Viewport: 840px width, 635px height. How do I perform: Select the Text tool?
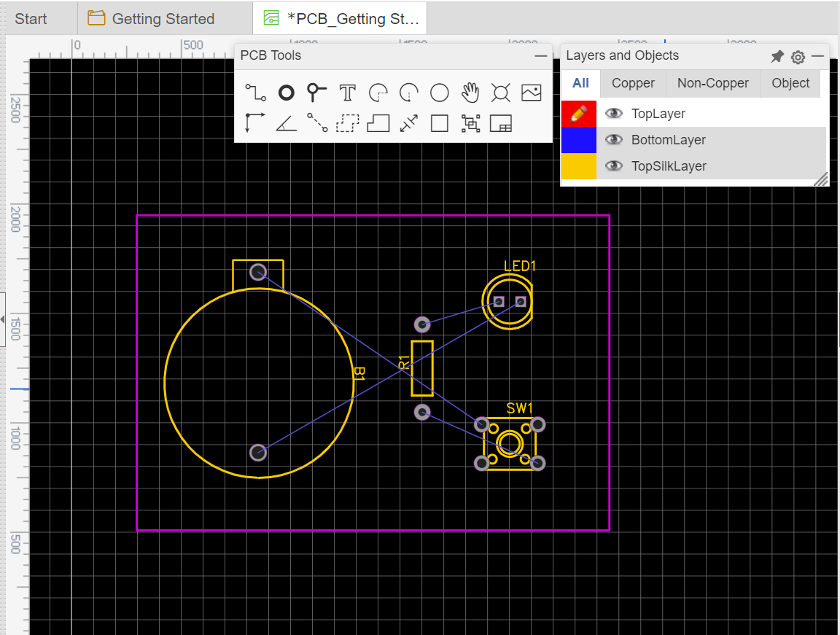(x=347, y=93)
